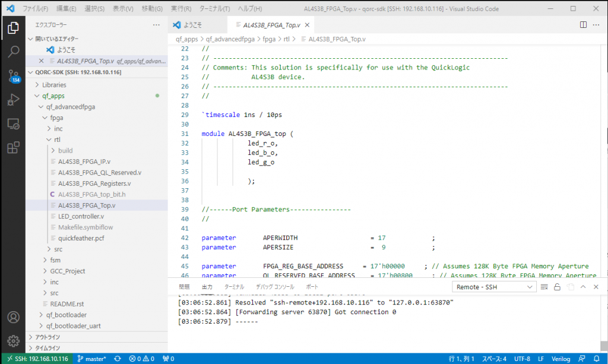This screenshot has height=364, width=608.
Task: Expand the qf_bootloader folder
Action: 65,315
